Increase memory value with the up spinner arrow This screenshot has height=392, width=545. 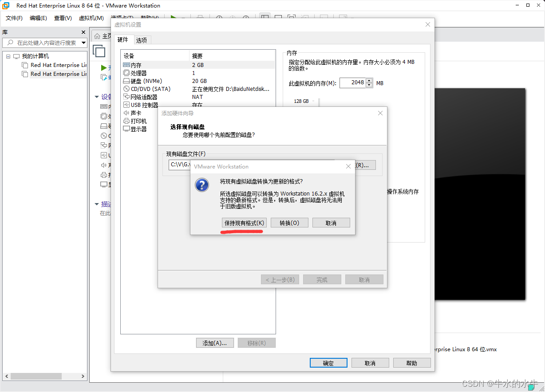click(x=369, y=80)
